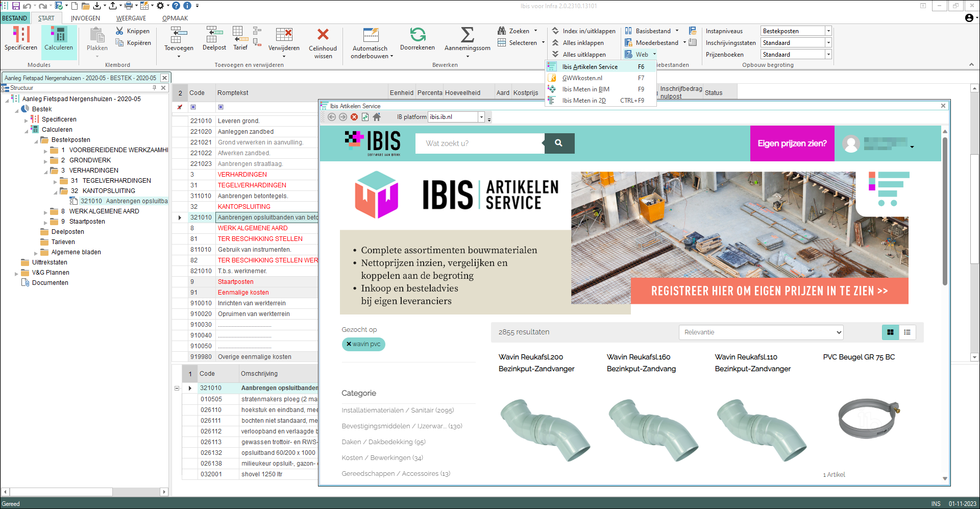
Task: Click the magnifier search button on IBIS page
Action: [559, 143]
